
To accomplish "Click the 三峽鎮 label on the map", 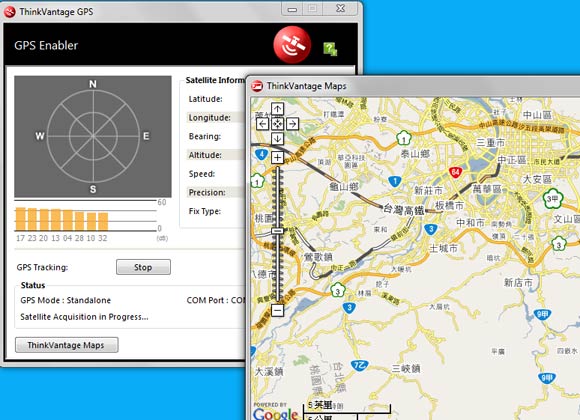I will coord(406,369).
